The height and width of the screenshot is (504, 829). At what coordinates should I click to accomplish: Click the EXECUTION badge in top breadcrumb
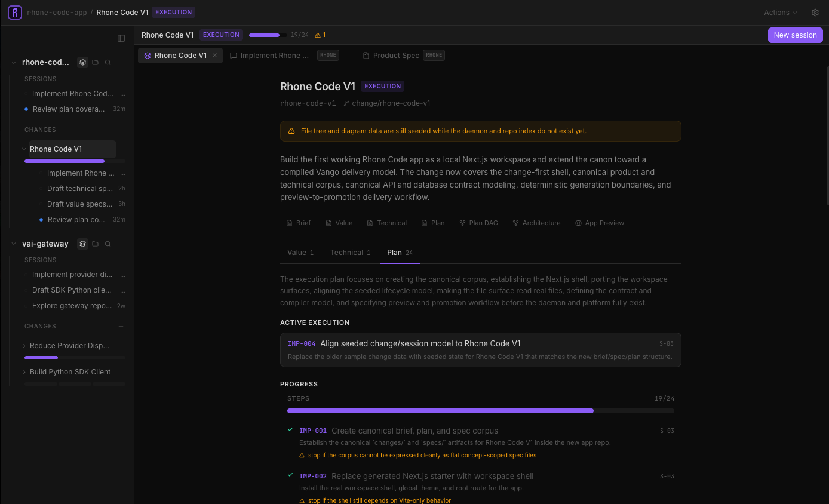[x=174, y=12]
